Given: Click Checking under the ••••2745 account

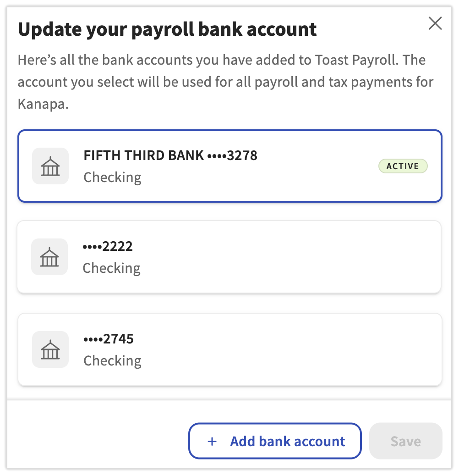Looking at the screenshot, I should click(112, 361).
